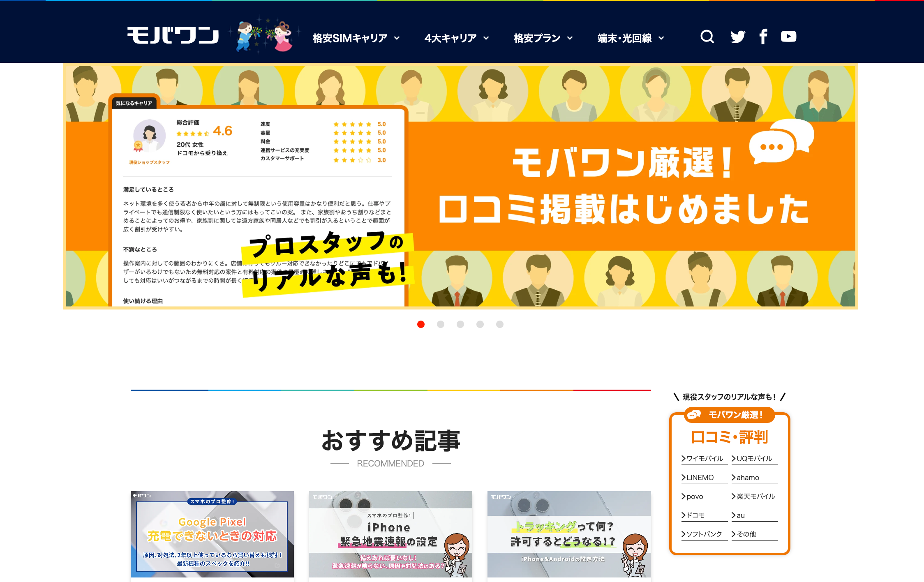Select the fifth carousel slide dot
Viewport: 924px width, 582px height.
tap(500, 324)
